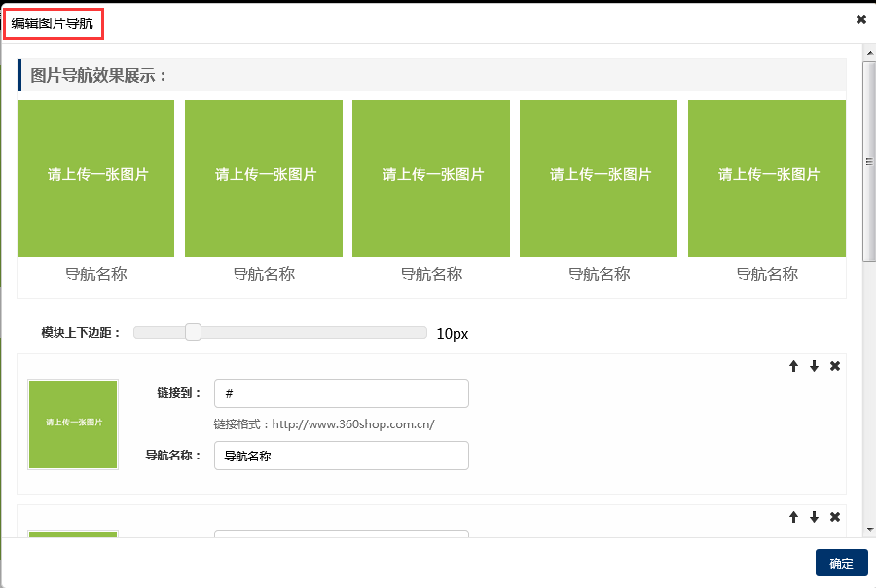Move the first navigation item down

(x=815, y=367)
